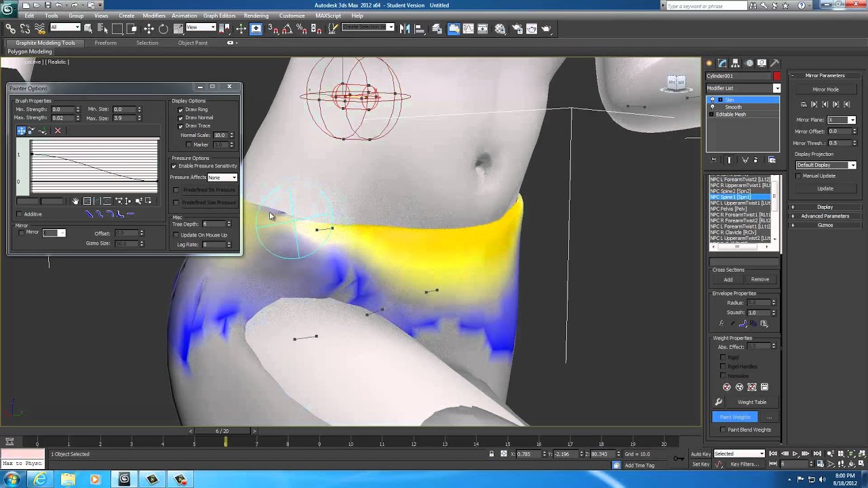The height and width of the screenshot is (488, 868).
Task: Click the red X in Painter Options
Action: [x=58, y=131]
